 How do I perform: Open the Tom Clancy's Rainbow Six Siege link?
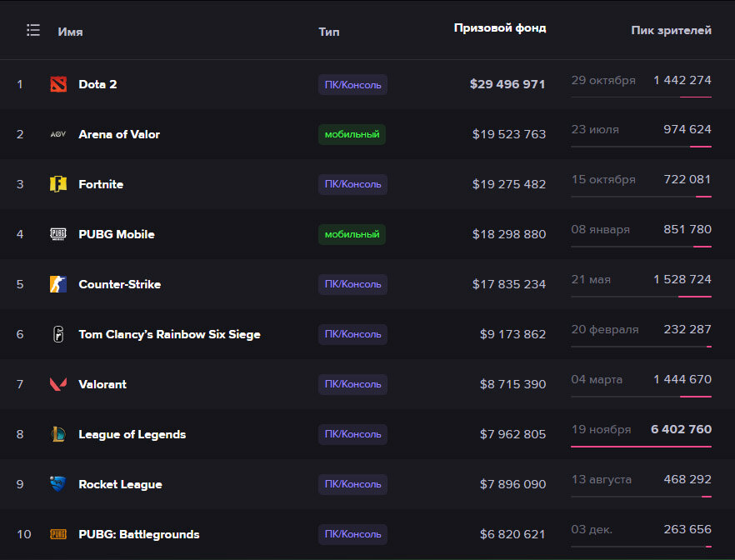point(169,334)
